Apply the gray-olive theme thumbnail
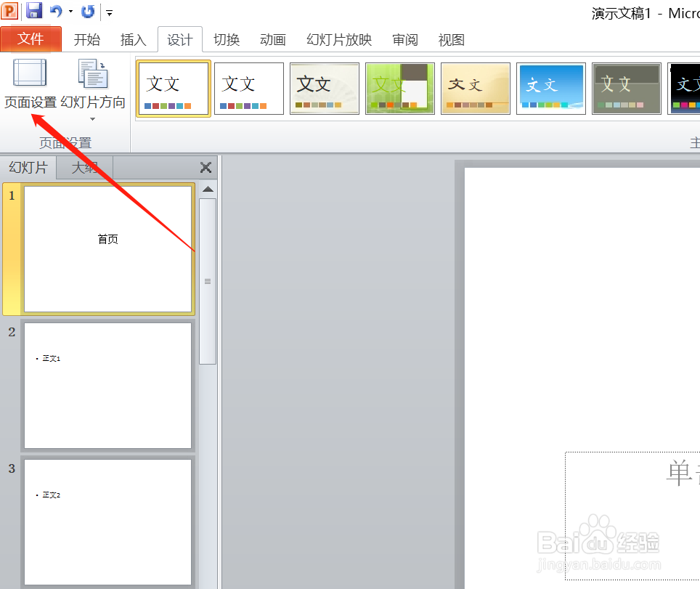700x589 pixels. [x=627, y=89]
